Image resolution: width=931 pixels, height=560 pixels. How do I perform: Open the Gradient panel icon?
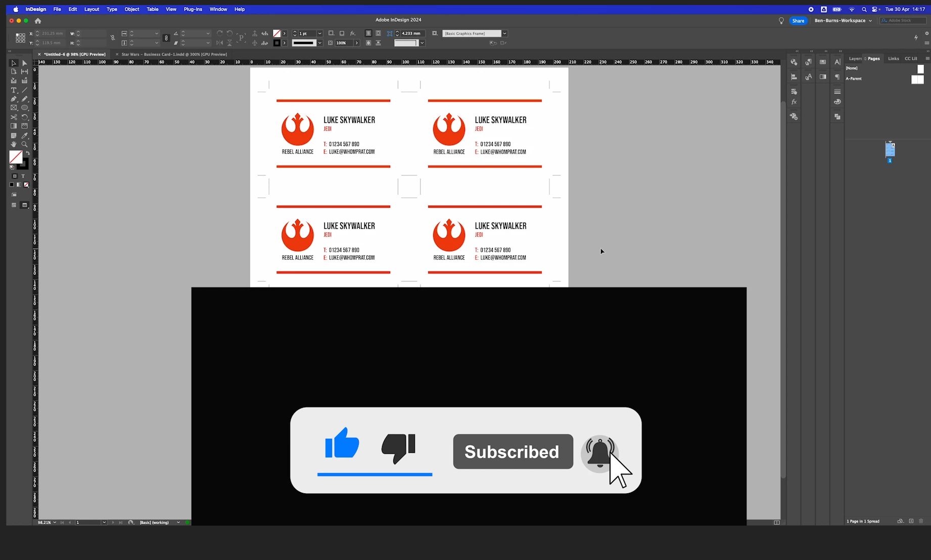click(x=823, y=77)
